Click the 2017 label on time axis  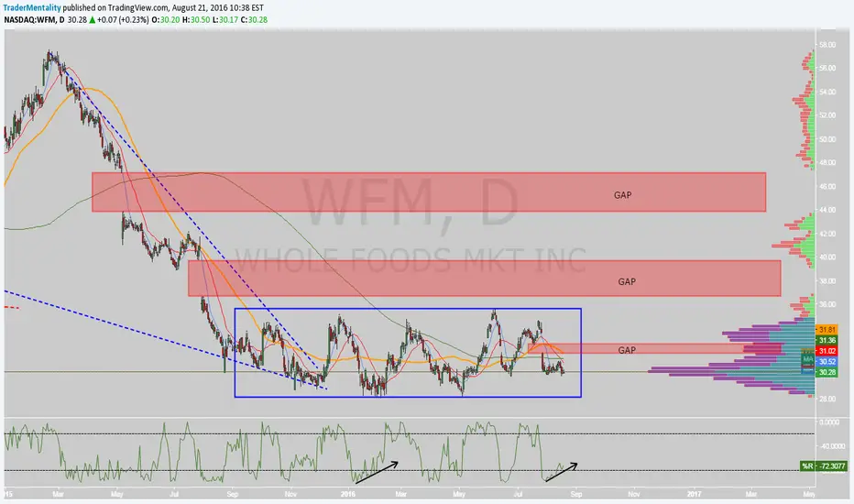point(694,494)
